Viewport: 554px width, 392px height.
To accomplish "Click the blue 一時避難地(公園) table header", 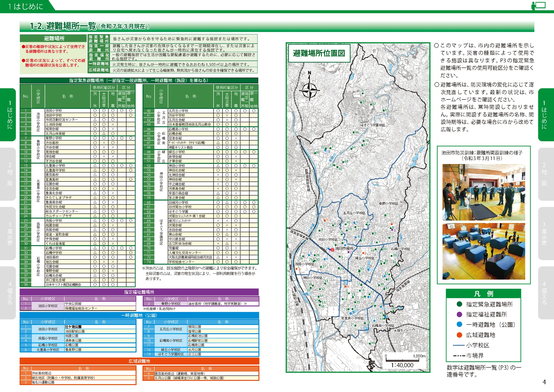I will pyautogui.click(x=139, y=315).
